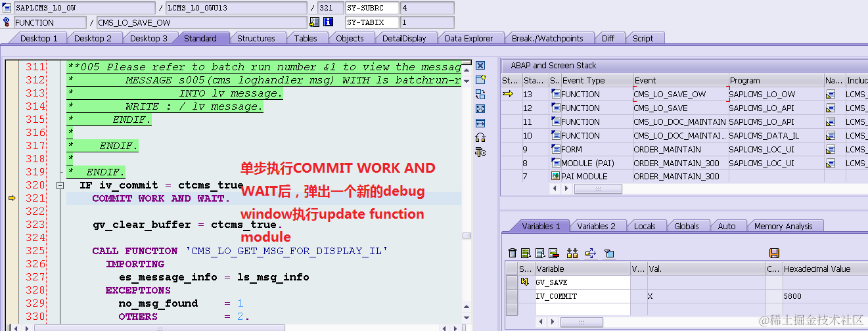Click the change icon beside GV_SAVE variable

click(525, 282)
